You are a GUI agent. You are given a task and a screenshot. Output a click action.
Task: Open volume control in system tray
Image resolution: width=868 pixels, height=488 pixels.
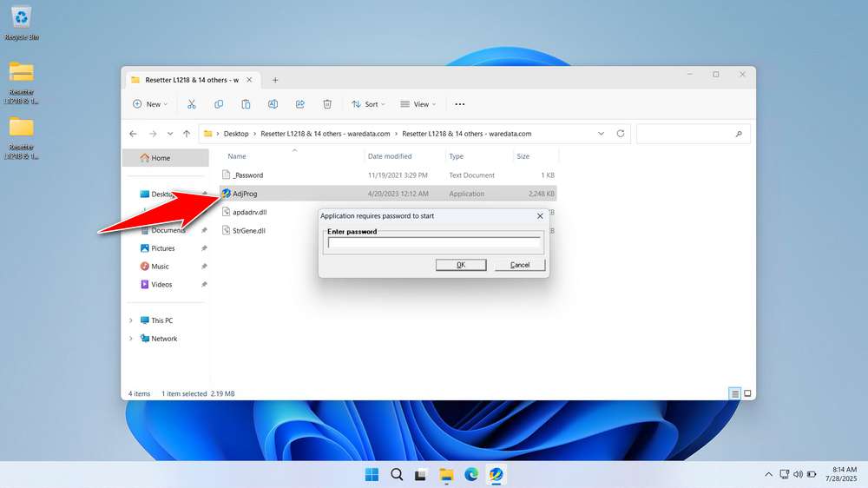[798, 475]
